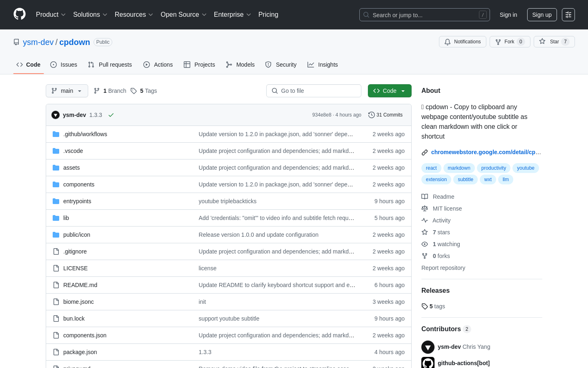The image size is (588, 368).
Task: Click the Chris Yang contributor avatar
Action: pos(428,347)
